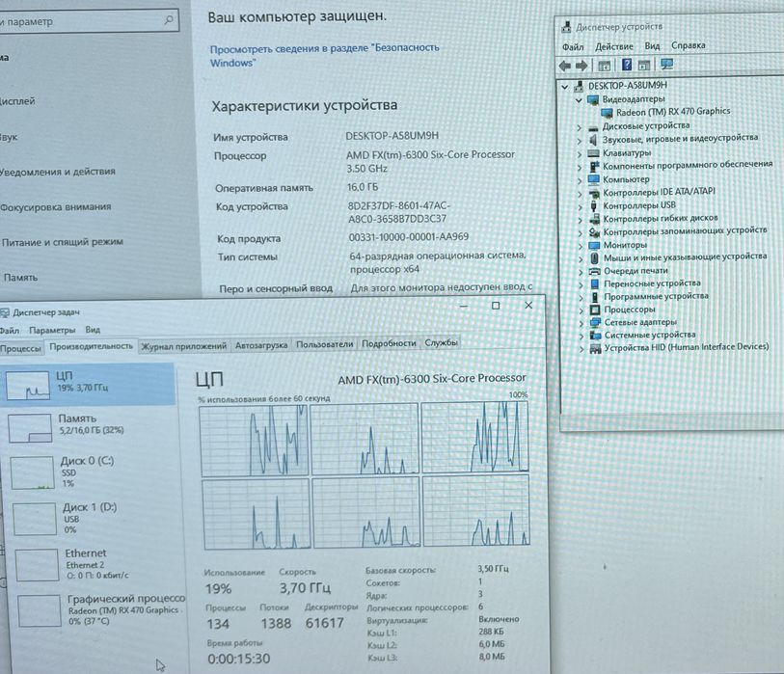Viewport: 784px width, 674px height.
Task: Maximize the Task Manager window
Action: 496,306
